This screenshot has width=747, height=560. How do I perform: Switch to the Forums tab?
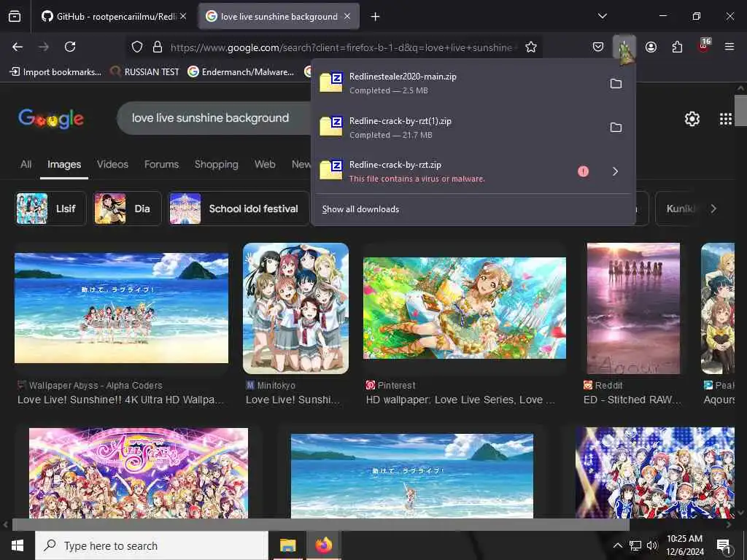click(x=161, y=164)
